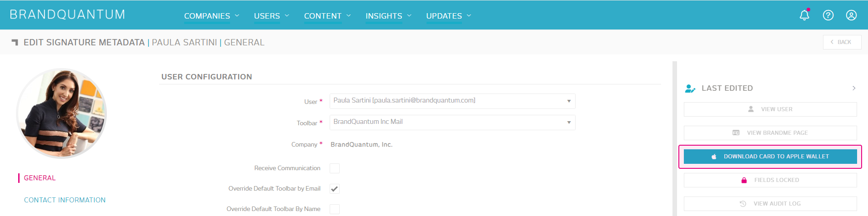
Task: Click the Fields Locked padlock icon
Action: (x=744, y=180)
